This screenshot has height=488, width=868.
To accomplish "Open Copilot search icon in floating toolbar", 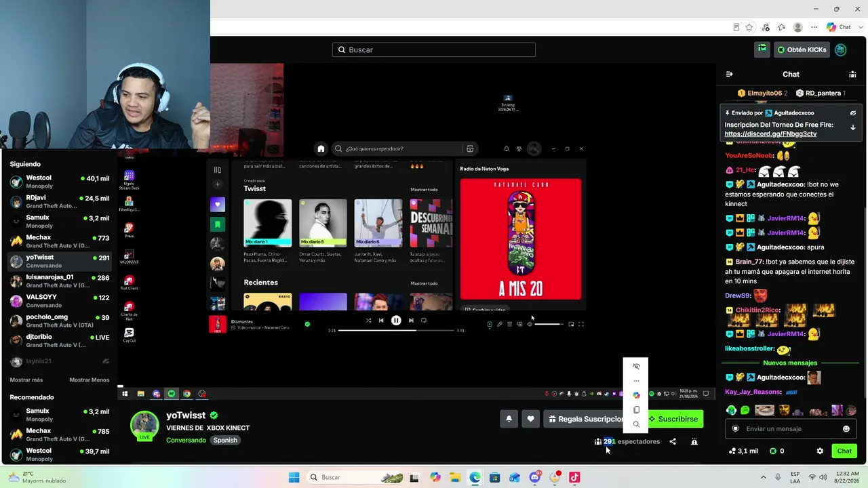I will click(636, 424).
